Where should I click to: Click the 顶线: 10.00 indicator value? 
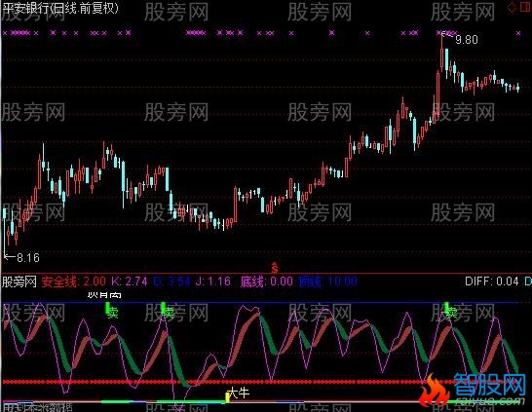pos(328,281)
